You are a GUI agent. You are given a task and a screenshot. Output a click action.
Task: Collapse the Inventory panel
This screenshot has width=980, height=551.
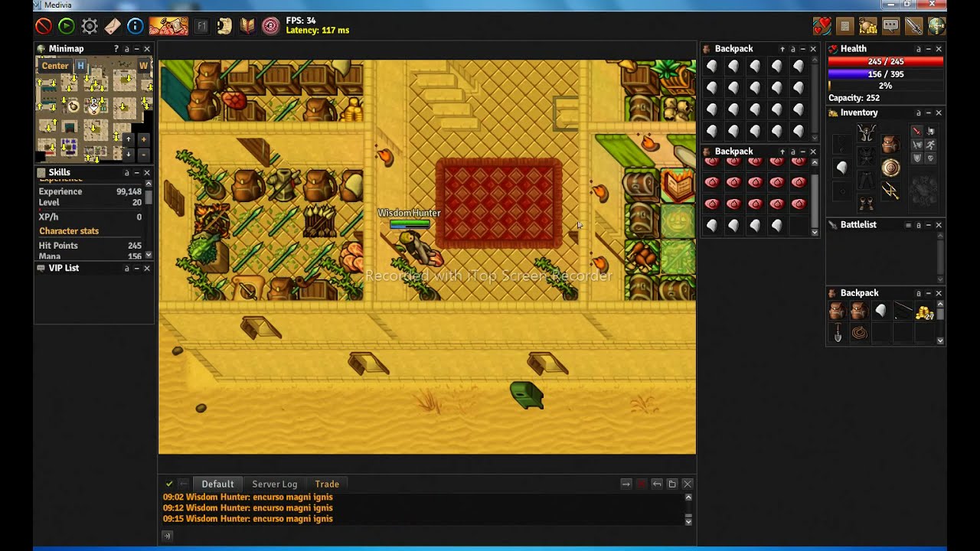pyautogui.click(x=928, y=113)
